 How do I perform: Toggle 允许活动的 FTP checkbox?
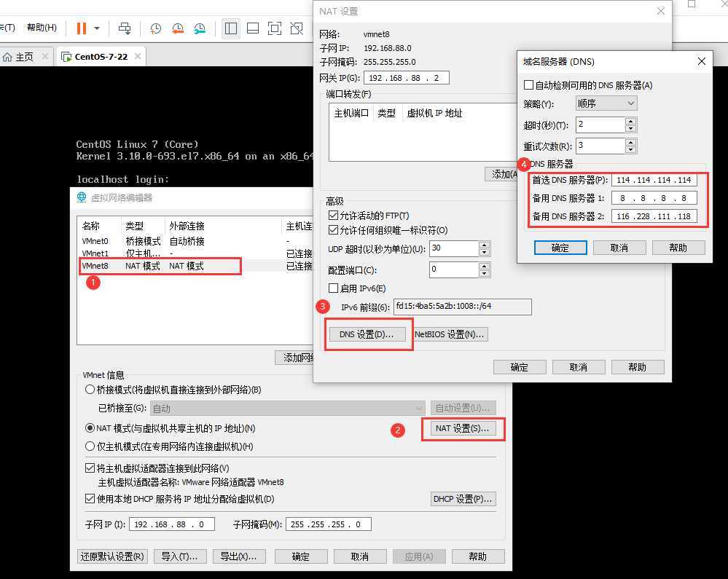[333, 216]
